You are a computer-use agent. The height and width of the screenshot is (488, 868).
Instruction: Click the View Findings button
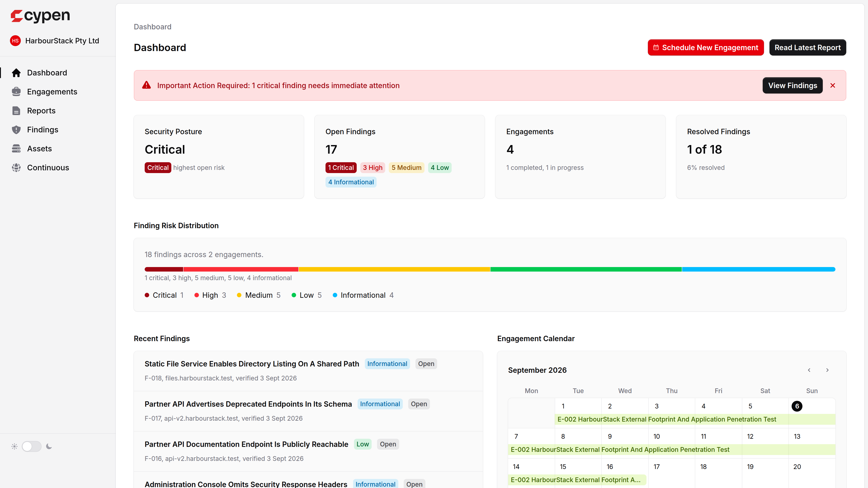point(793,86)
